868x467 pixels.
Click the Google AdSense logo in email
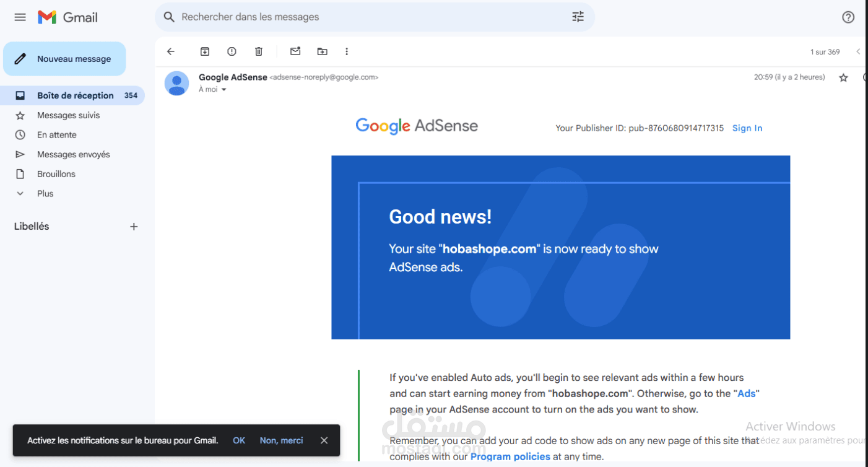click(417, 126)
